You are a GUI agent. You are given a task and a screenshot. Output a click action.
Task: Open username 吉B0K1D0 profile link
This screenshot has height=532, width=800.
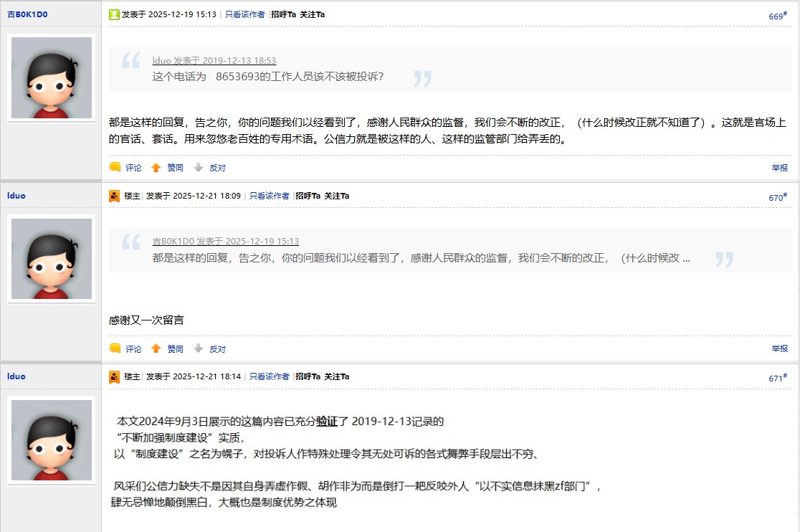point(27,14)
